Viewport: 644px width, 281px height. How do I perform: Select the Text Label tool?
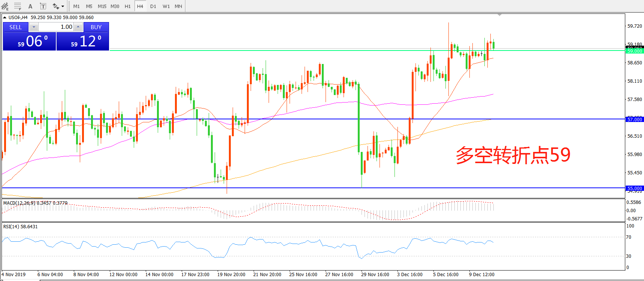tap(43, 6)
